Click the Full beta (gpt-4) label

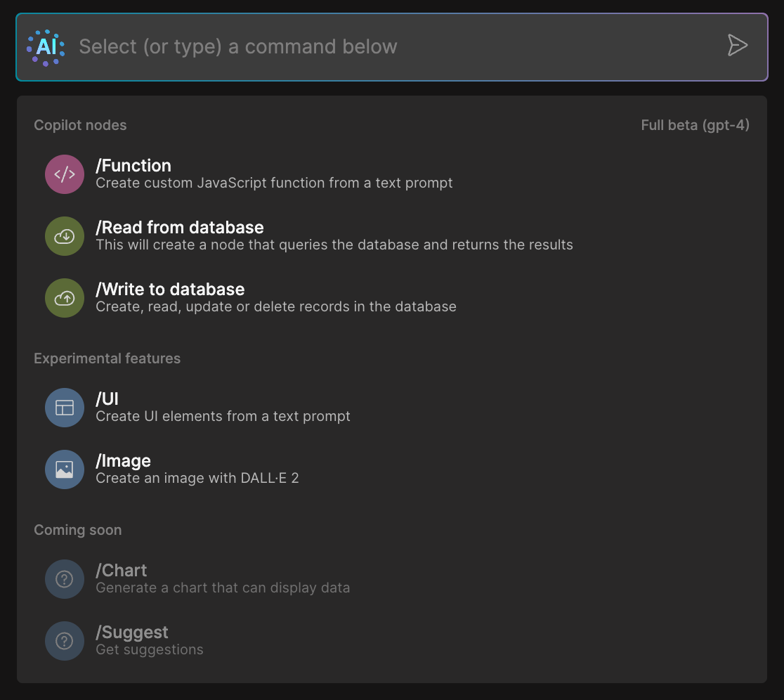tap(695, 126)
